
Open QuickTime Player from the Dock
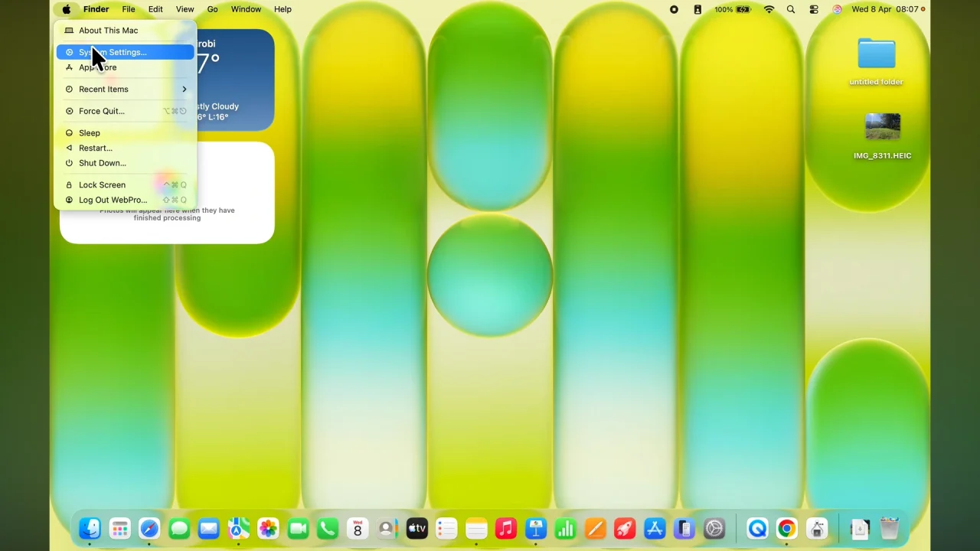coord(756,528)
